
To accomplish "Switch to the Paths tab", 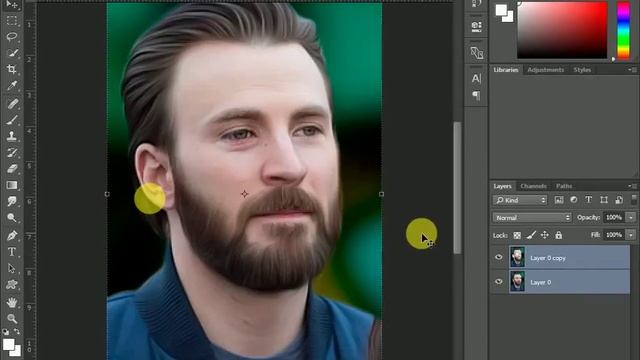I will (x=564, y=186).
